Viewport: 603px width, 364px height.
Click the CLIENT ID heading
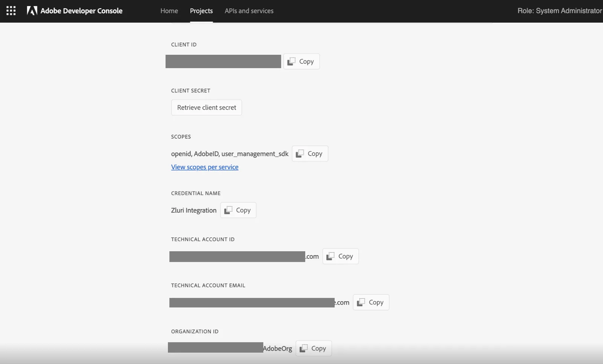[184, 44]
